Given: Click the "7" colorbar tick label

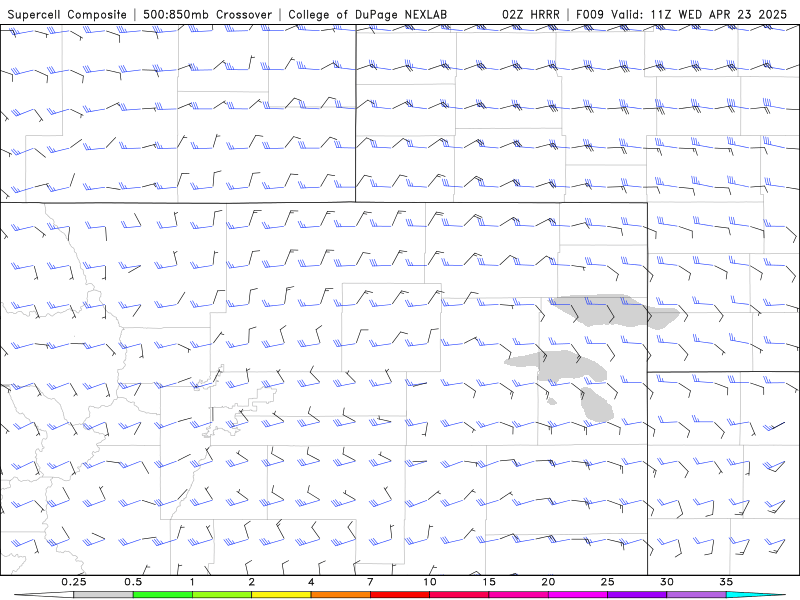Looking at the screenshot, I should tap(370, 582).
